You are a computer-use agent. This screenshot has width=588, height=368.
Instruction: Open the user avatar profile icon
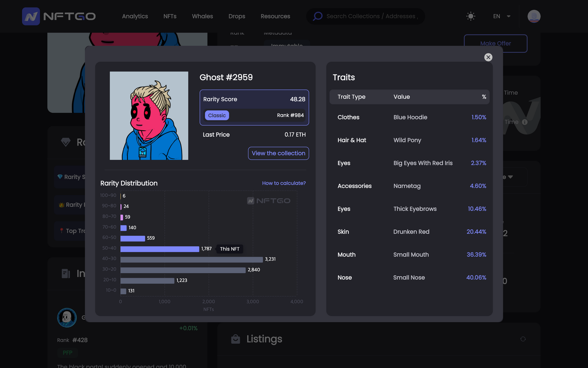[534, 16]
